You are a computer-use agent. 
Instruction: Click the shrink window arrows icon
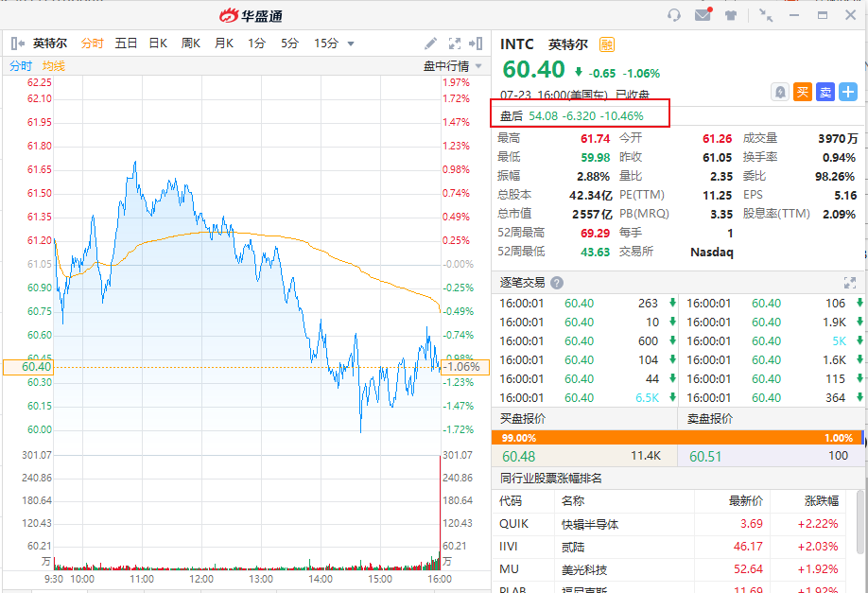[x=766, y=15]
